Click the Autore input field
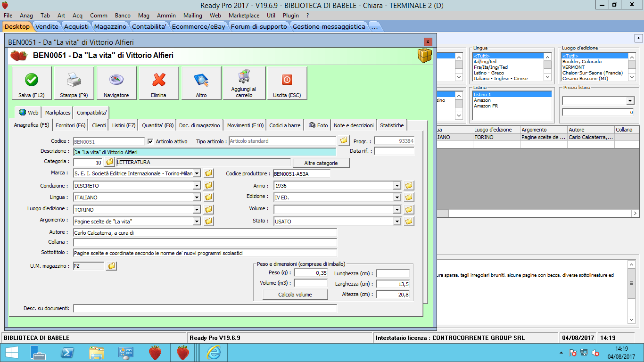Viewport: 644px width, 362px height. (x=205, y=232)
